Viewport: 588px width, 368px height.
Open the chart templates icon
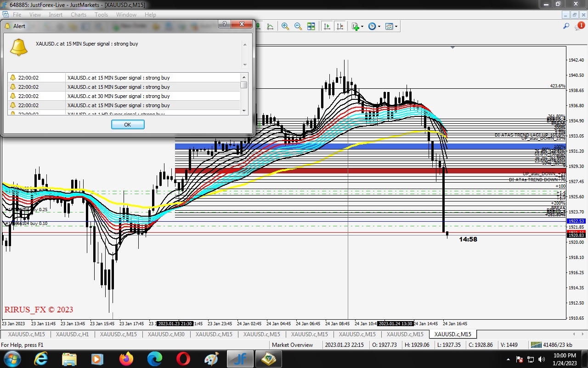click(x=390, y=27)
